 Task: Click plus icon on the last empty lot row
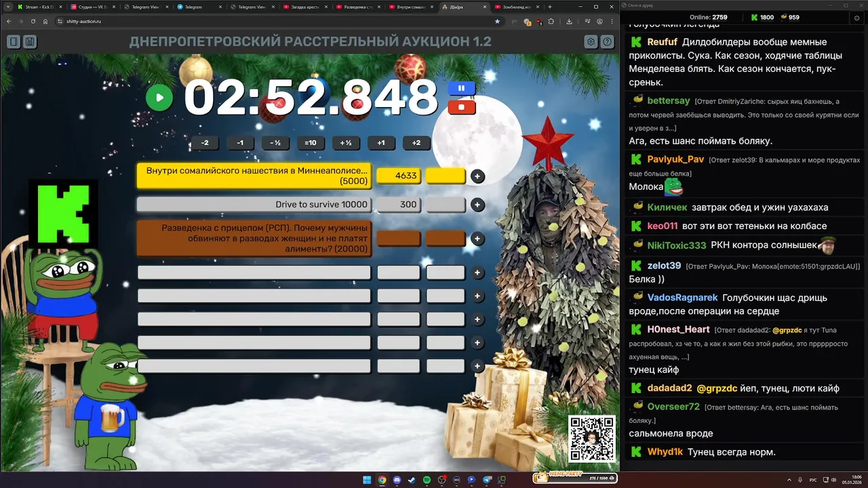477,366
